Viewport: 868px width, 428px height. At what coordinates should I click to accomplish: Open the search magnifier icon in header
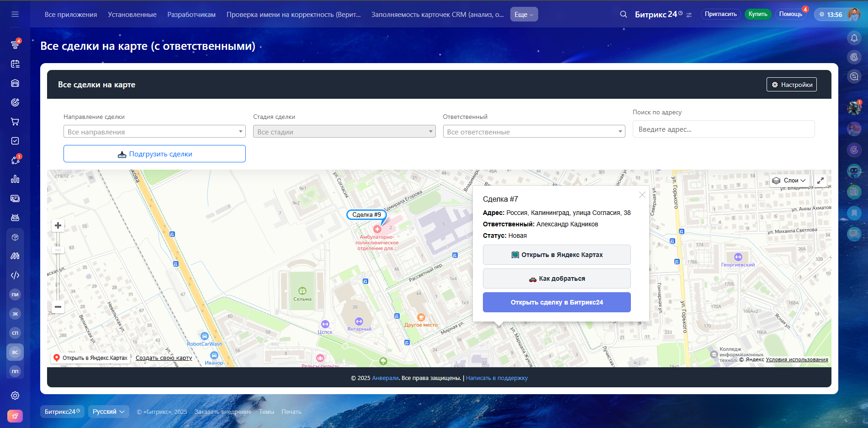click(623, 14)
